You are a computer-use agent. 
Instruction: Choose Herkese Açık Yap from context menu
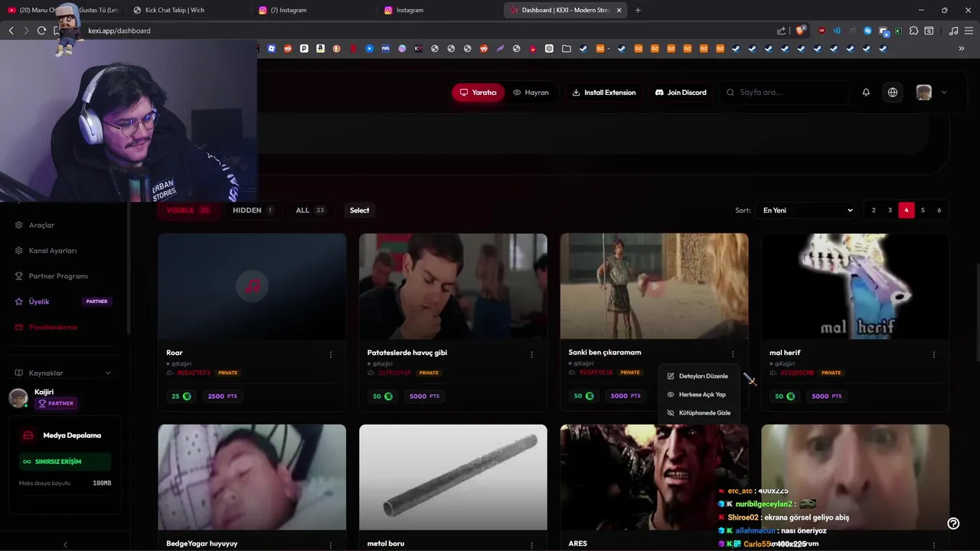(x=697, y=394)
